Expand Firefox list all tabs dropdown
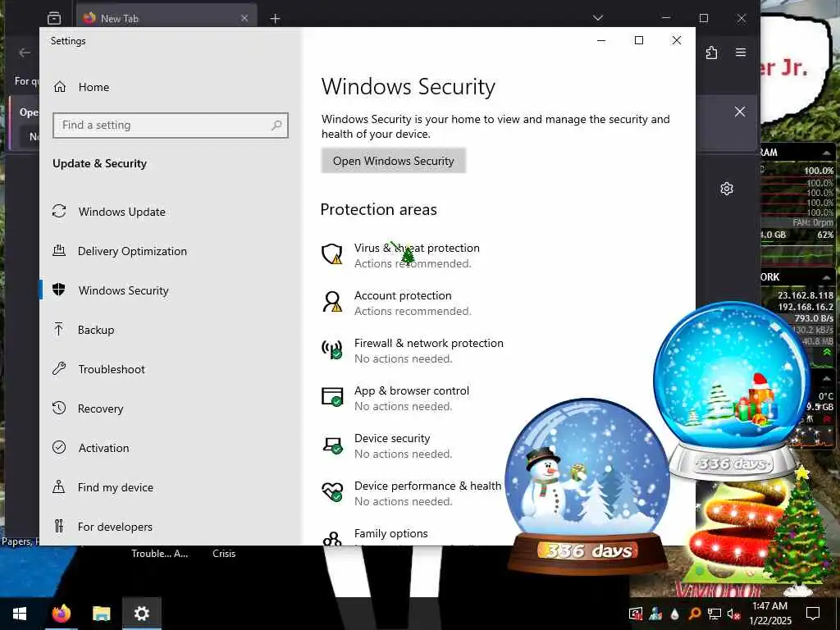 point(598,18)
